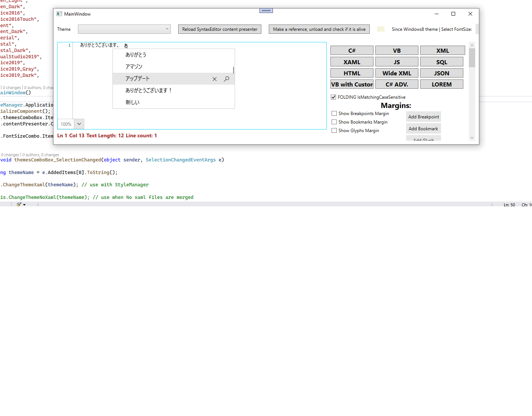Open the 100% zoom level dropdown

click(79, 124)
